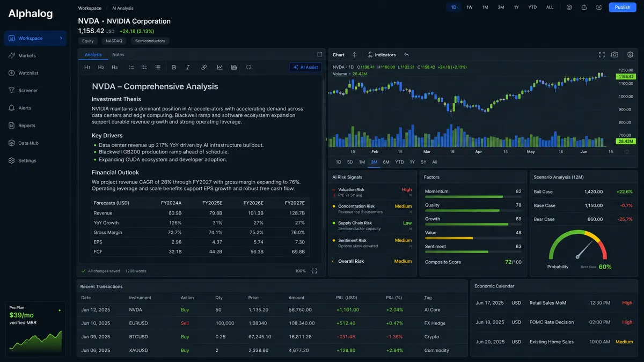Screen dimensions: 644x362
Task: Open Settings from the sidebar
Action: [35, 160]
